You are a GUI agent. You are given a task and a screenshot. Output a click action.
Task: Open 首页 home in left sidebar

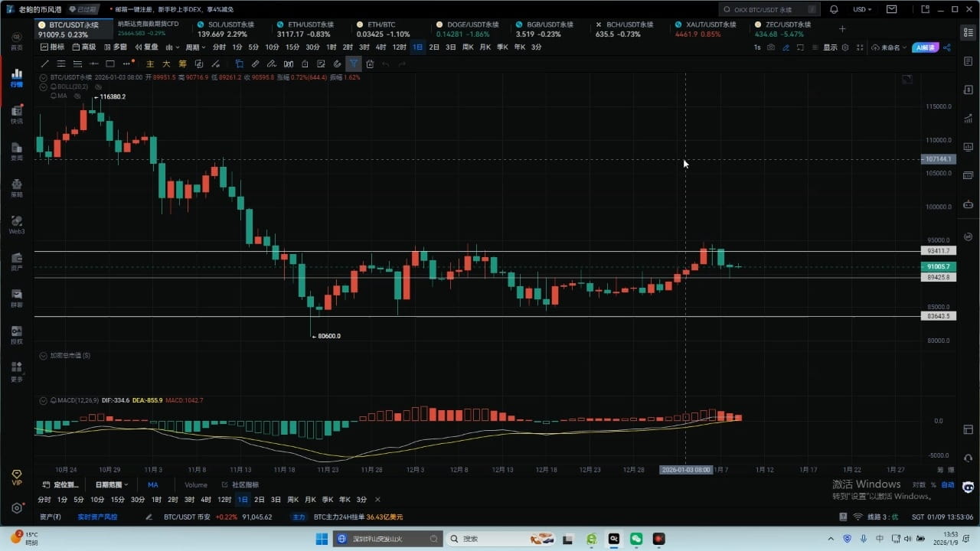(x=17, y=41)
